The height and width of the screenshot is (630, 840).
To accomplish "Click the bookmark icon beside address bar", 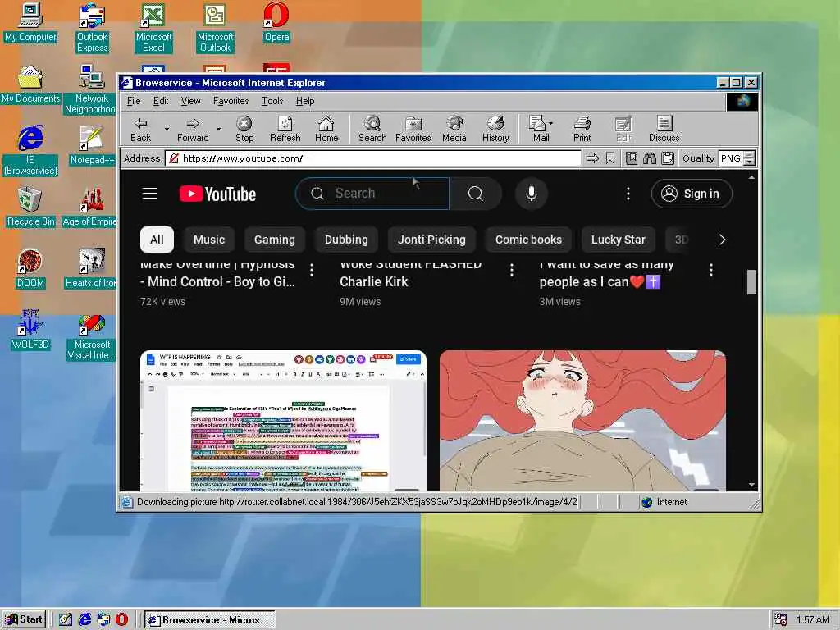I will [610, 158].
